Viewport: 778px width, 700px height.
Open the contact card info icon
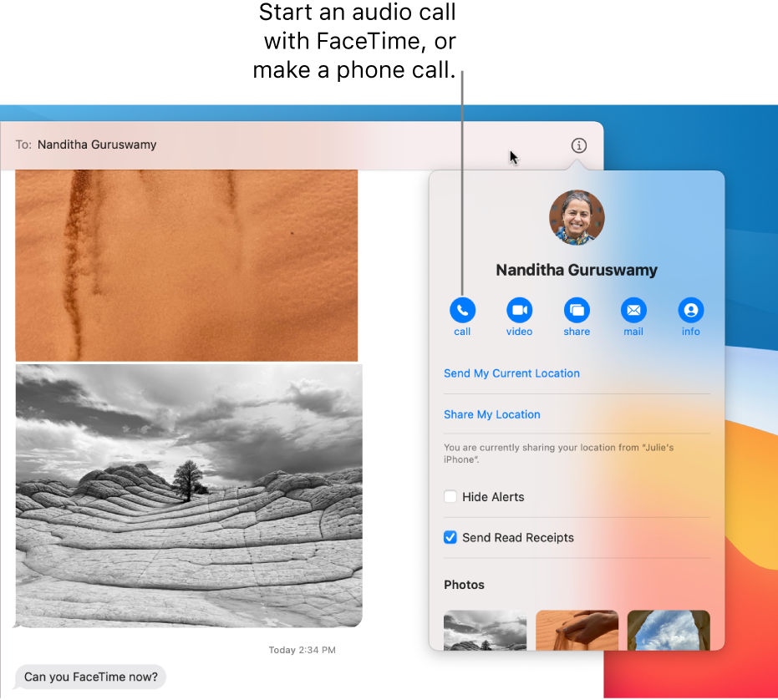690,311
